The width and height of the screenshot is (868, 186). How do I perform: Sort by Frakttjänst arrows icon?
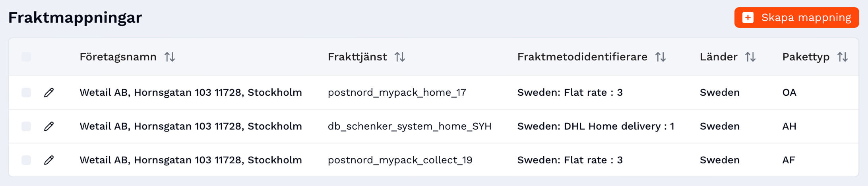coord(400,57)
